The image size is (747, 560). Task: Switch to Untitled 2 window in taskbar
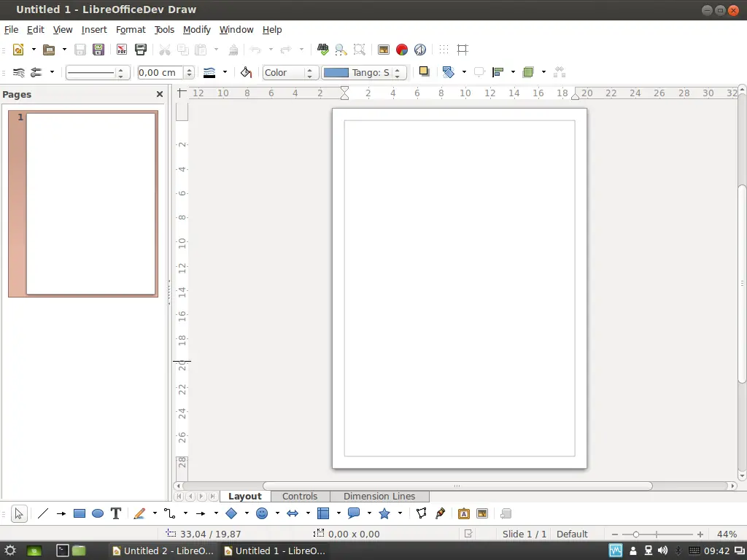(x=163, y=551)
